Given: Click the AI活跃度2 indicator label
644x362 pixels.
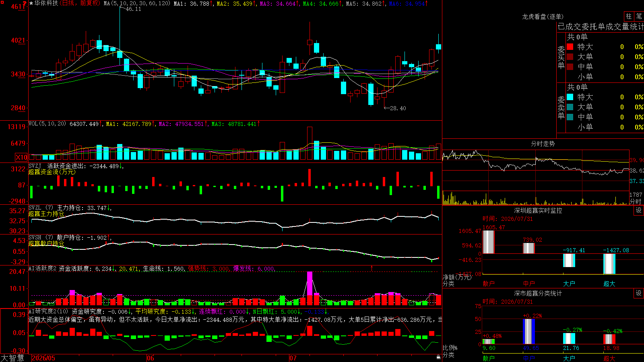Looking at the screenshot, I should 43,268.
